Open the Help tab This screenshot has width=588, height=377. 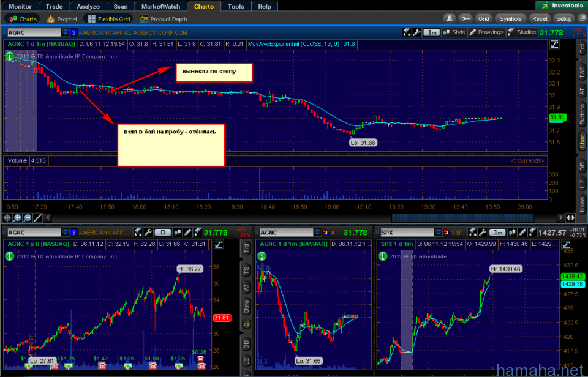coord(265,6)
